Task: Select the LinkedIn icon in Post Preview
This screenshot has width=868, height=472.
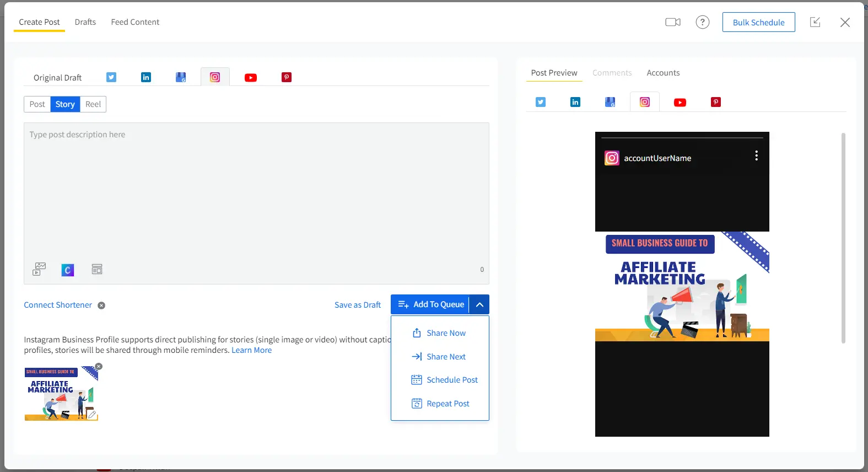Action: [575, 102]
